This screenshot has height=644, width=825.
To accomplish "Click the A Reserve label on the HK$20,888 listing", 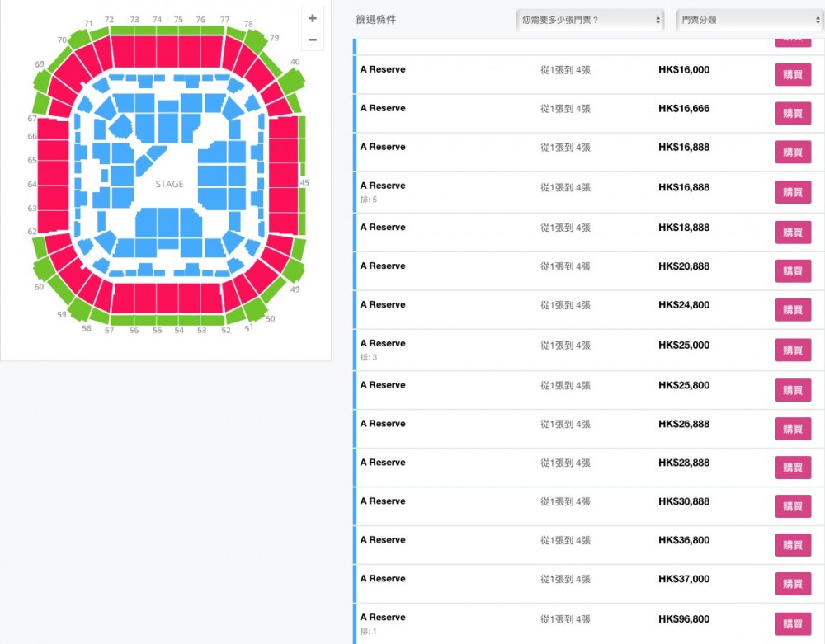I will (x=383, y=266).
